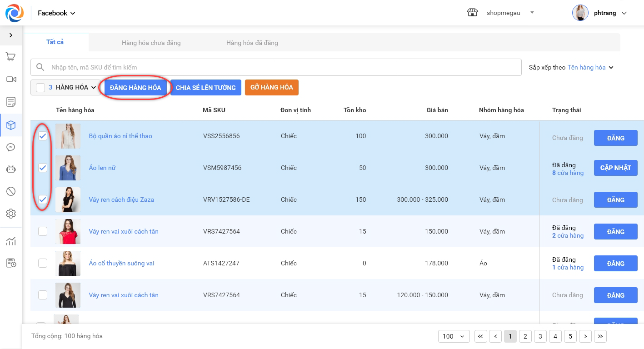Click the product name search field
Viewport: 644px width, 349px height.
282,67
